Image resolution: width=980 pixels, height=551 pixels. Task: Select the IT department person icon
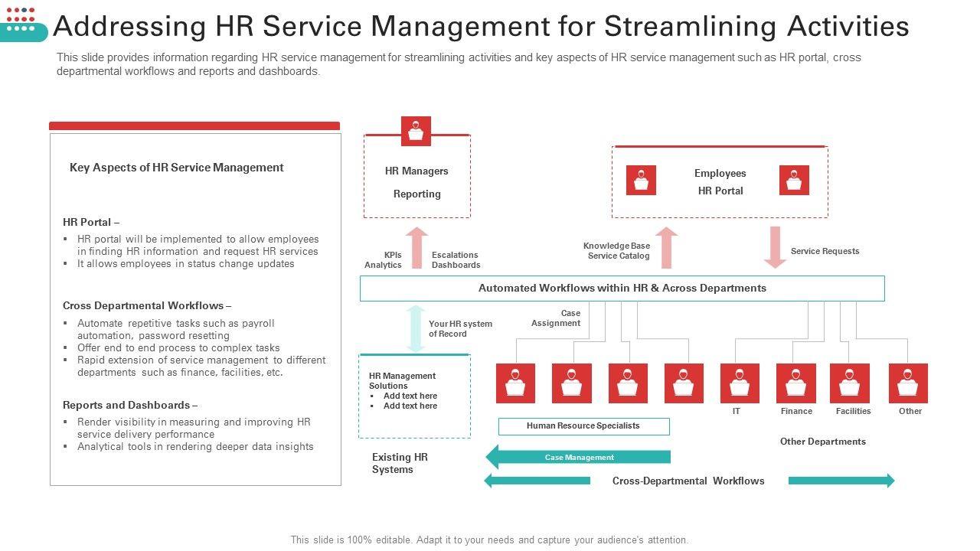[x=740, y=383]
